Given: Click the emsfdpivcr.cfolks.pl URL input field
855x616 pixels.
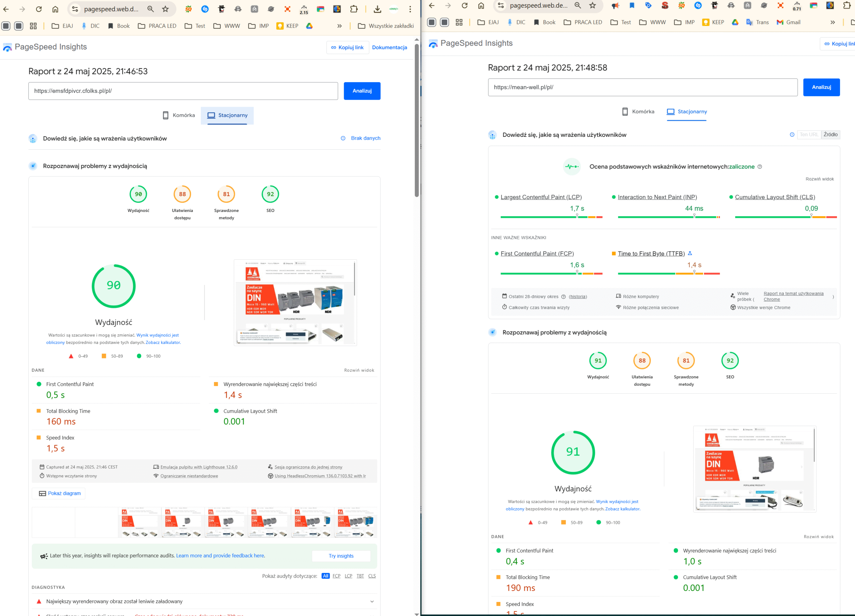Looking at the screenshot, I should (x=183, y=91).
